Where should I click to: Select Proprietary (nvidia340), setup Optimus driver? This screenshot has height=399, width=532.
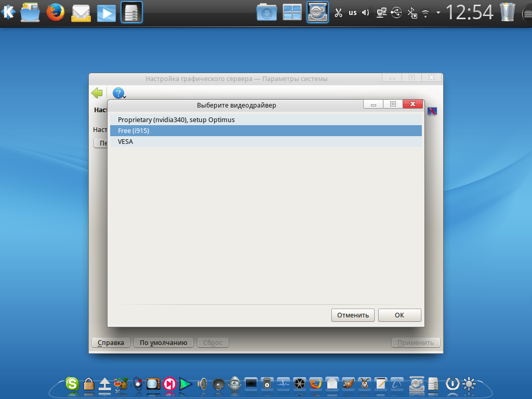coord(265,120)
